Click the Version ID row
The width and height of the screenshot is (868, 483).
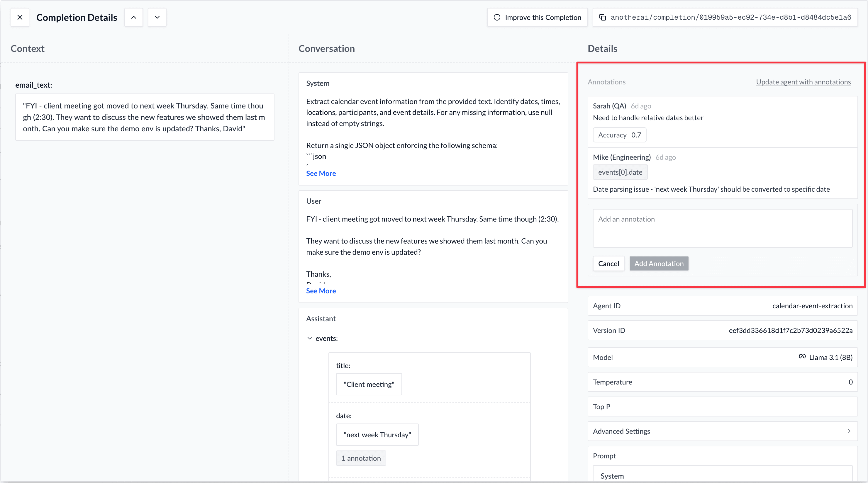pyautogui.click(x=722, y=330)
